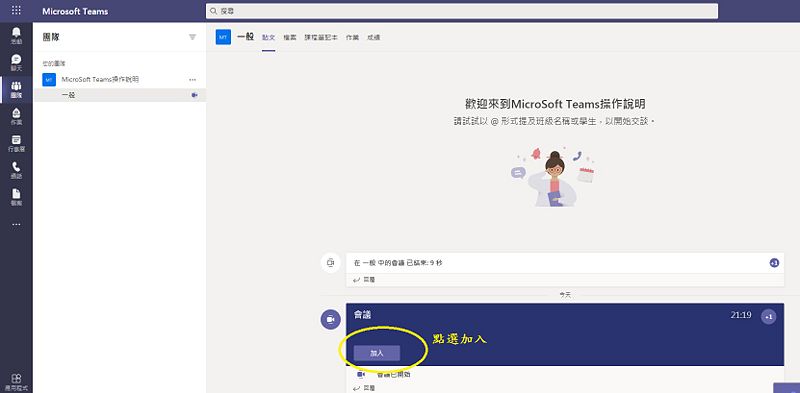The height and width of the screenshot is (393, 800).
Task: Select the 一般 channel in team list
Action: pos(119,95)
